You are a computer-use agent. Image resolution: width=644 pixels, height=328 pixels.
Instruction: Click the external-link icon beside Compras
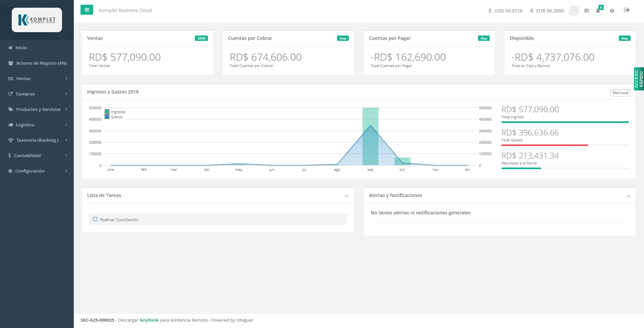(x=10, y=94)
